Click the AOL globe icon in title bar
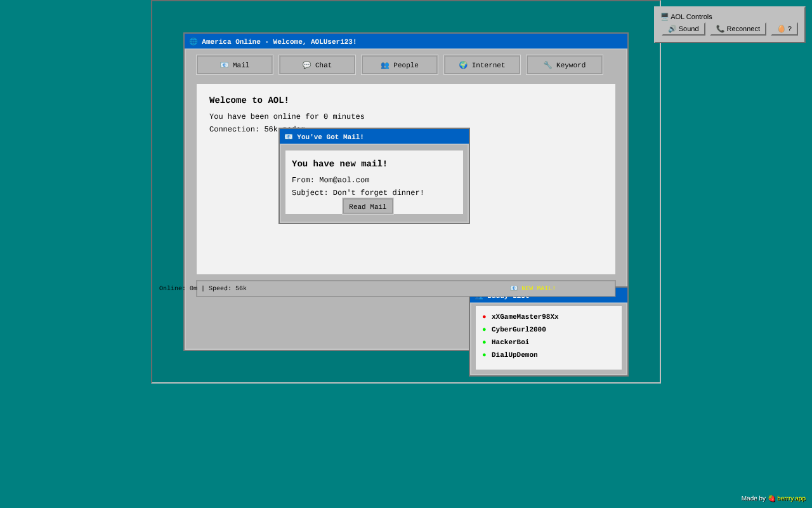812x508 pixels. pos(193,41)
